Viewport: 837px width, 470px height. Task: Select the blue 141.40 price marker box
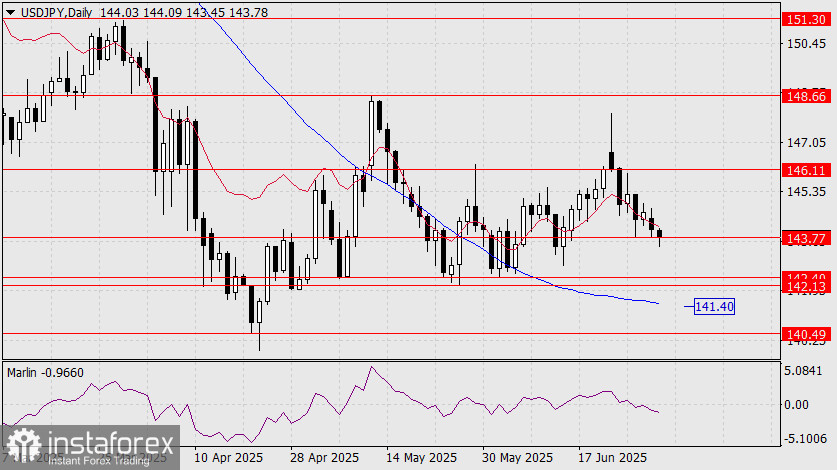pyautogui.click(x=714, y=307)
